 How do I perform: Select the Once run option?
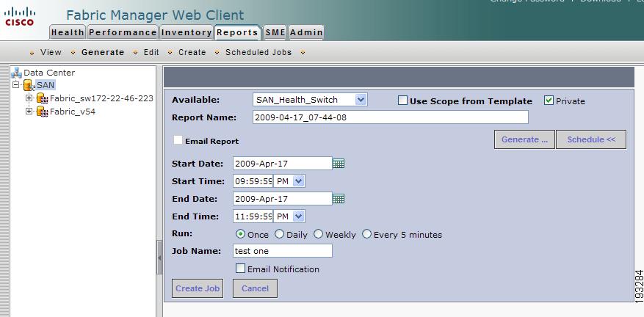241,234
